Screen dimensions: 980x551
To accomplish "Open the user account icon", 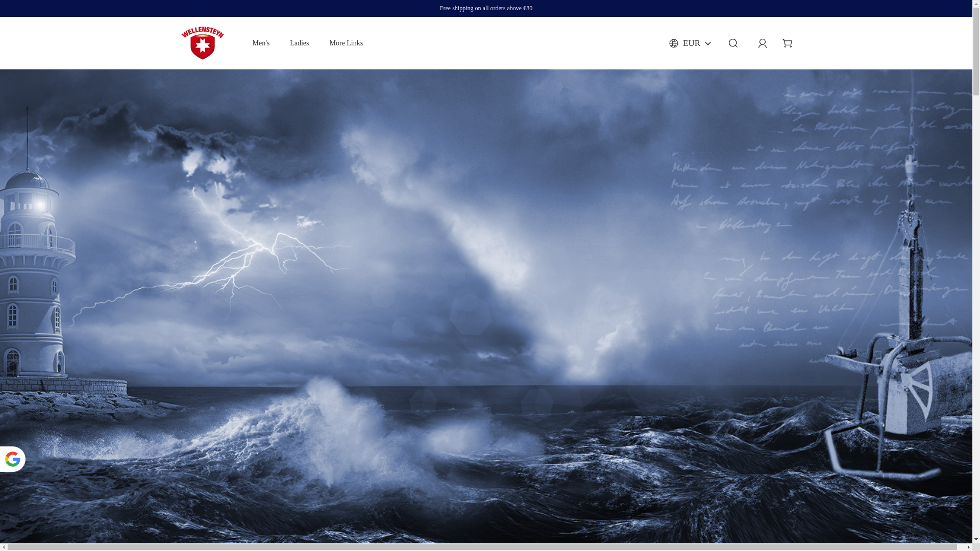I will tap(762, 43).
